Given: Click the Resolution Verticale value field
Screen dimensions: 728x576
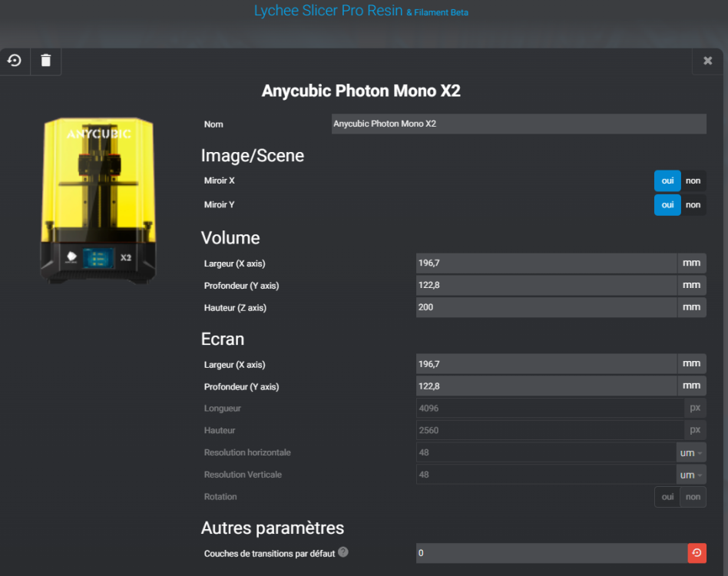Looking at the screenshot, I should coord(546,475).
